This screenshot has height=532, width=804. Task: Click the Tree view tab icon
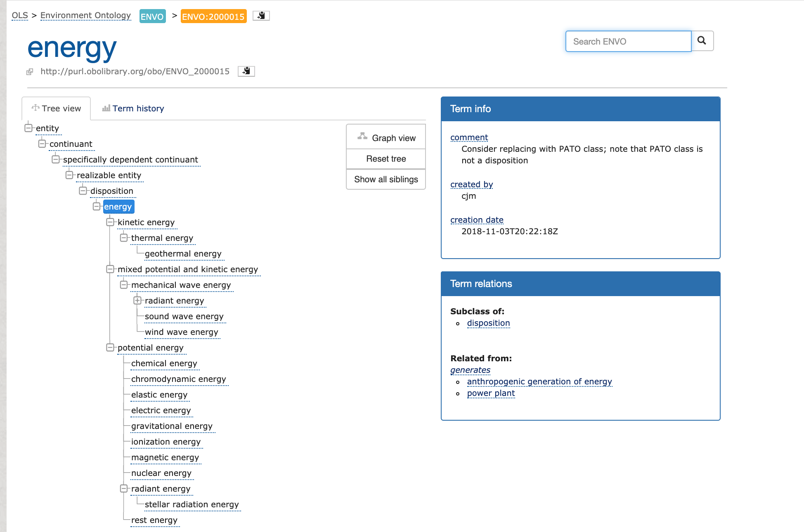[35, 108]
